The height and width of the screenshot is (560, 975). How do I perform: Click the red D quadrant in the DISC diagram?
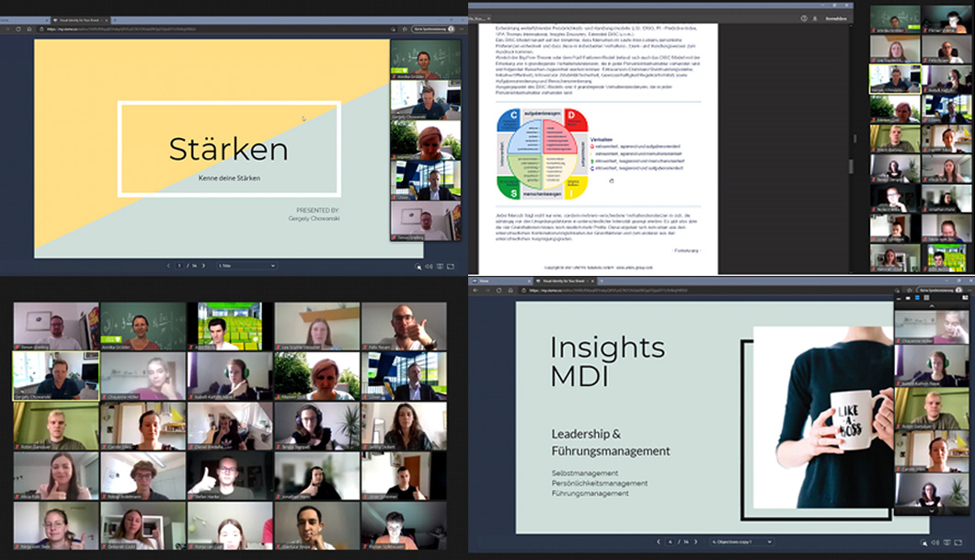point(575,120)
